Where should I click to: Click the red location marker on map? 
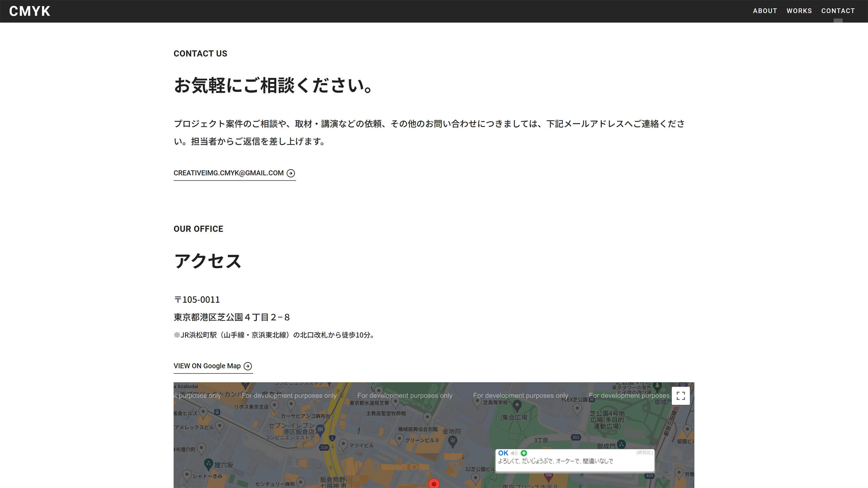(x=434, y=484)
